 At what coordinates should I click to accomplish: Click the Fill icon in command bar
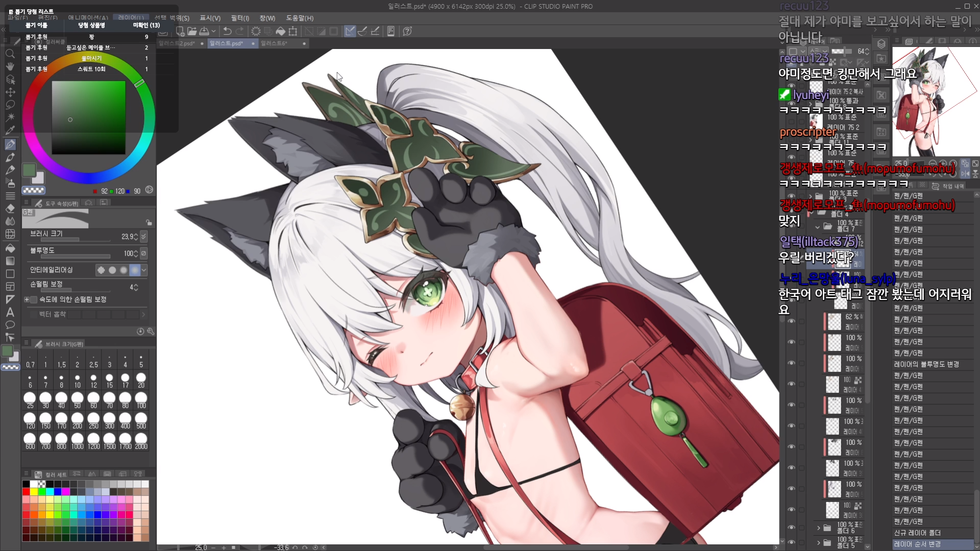(x=281, y=31)
